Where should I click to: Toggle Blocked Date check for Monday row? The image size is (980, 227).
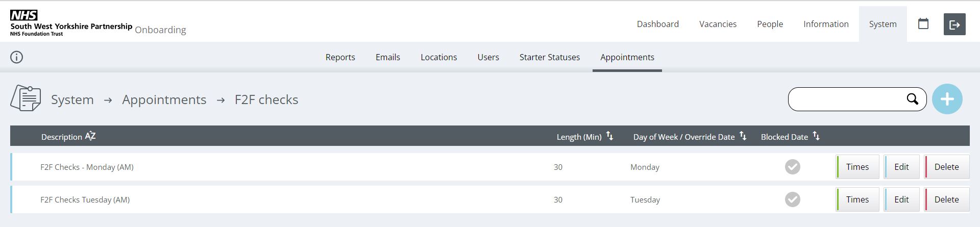[792, 167]
